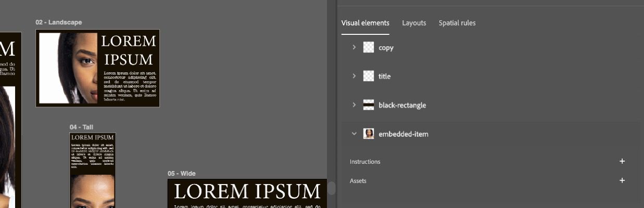Image resolution: width=644 pixels, height=208 pixels.
Task: Add a new instruction with plus icon
Action: (x=622, y=161)
